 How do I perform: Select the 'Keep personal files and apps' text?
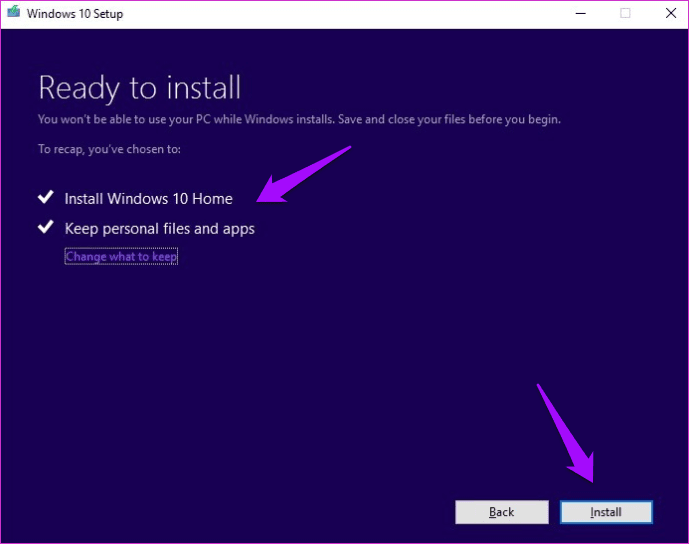pos(160,229)
